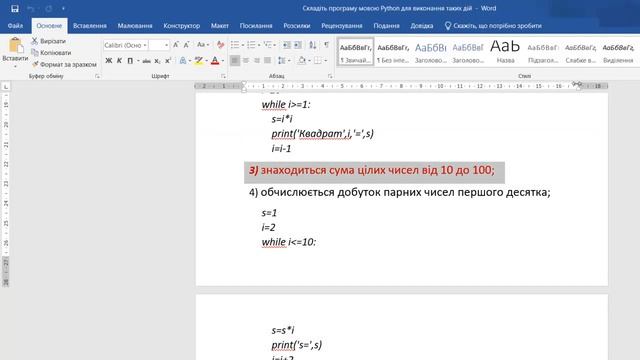Activate Формат за зразком painter
Screen dimensions: 640x360
64,64
